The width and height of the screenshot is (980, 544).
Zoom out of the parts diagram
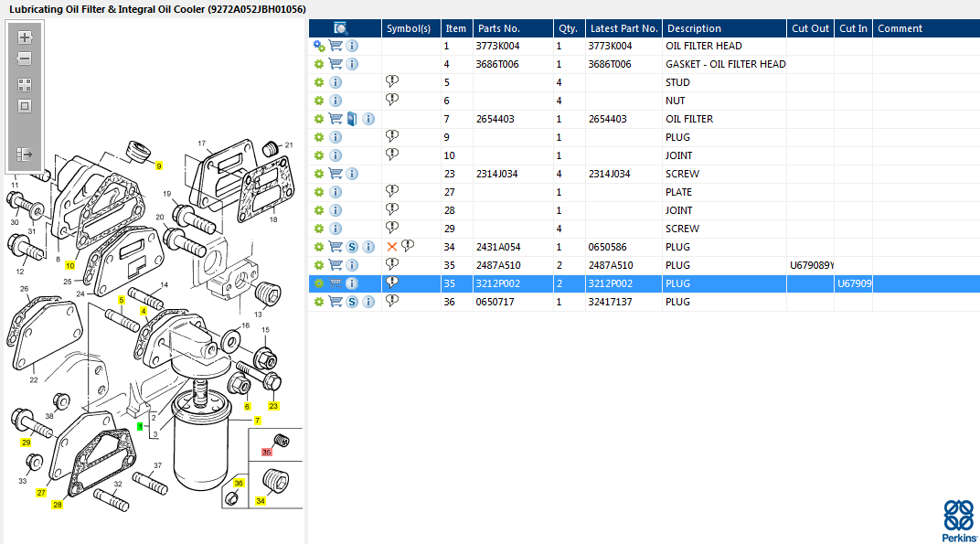(25, 59)
